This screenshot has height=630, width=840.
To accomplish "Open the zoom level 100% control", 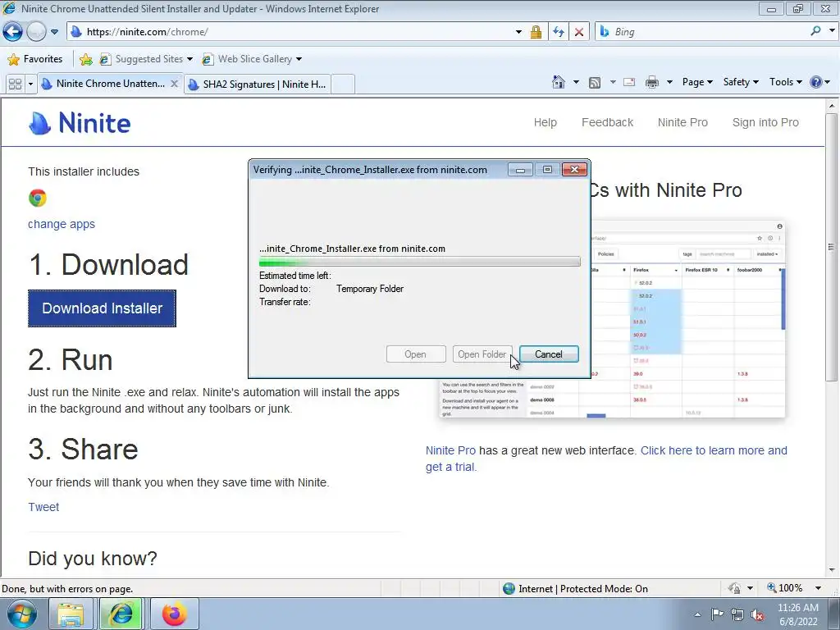I will point(793,588).
